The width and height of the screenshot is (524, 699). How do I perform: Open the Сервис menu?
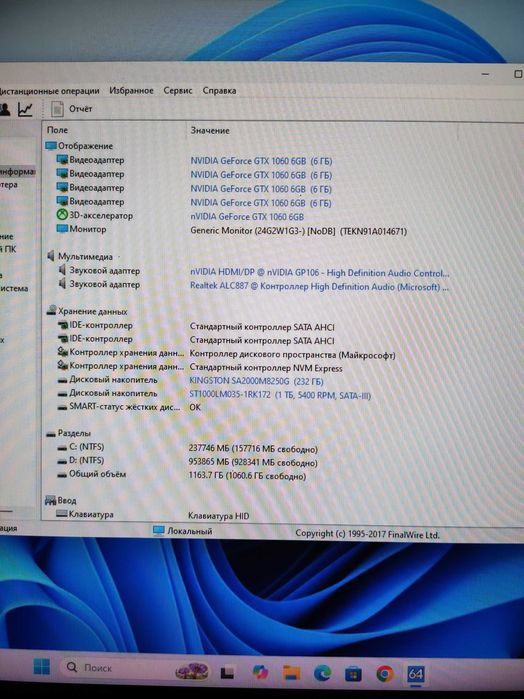pyautogui.click(x=177, y=90)
